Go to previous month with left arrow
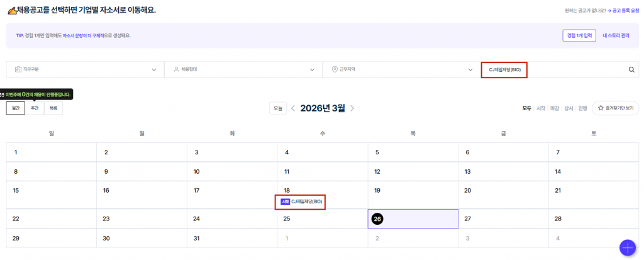This screenshot has height=260, width=644. tap(293, 108)
